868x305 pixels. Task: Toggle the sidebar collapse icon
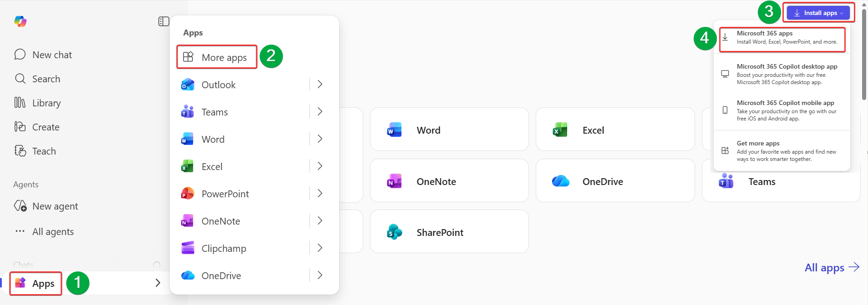click(163, 21)
